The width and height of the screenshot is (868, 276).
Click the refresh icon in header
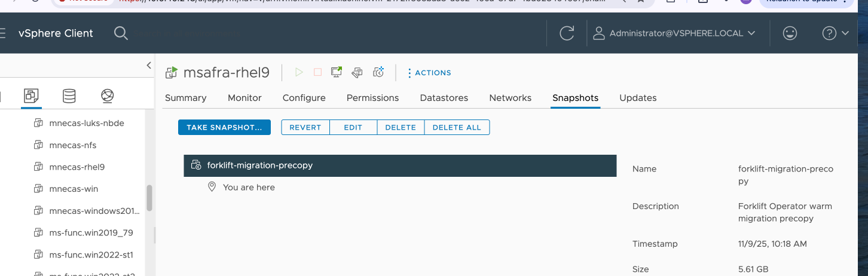[567, 33]
